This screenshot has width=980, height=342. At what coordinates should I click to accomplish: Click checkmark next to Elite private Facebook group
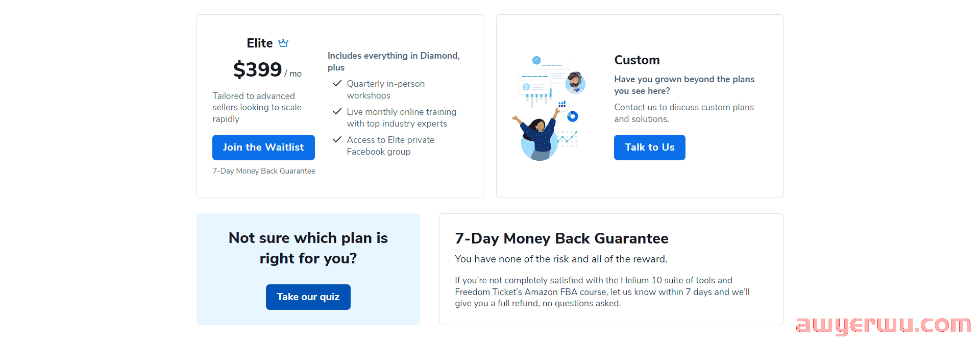pyautogui.click(x=337, y=139)
